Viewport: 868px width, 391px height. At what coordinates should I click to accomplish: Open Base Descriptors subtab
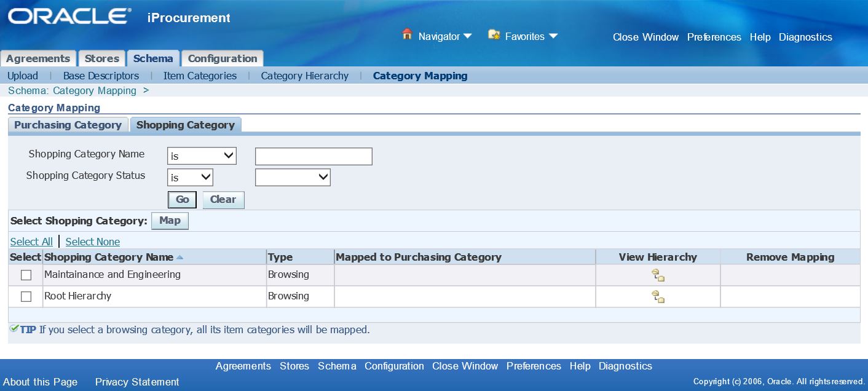[x=101, y=76]
